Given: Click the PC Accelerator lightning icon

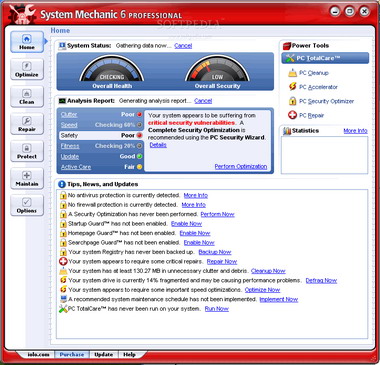Looking at the screenshot, I should click(292, 87).
